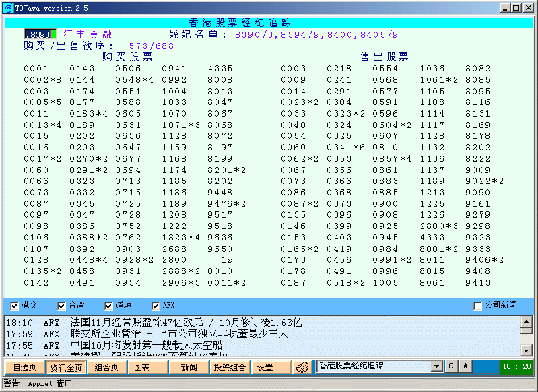
Task: Click sold stock code 0518*2
Action: [x=346, y=283]
